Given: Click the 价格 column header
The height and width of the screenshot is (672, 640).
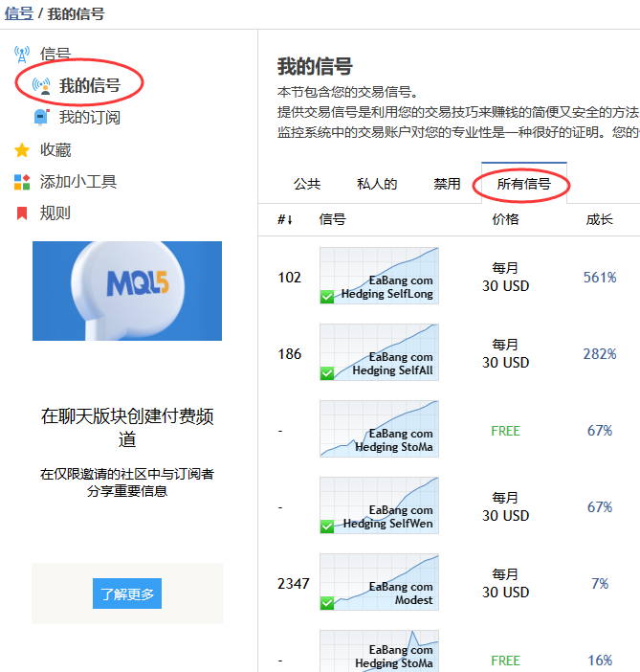Looking at the screenshot, I should pyautogui.click(x=505, y=219).
